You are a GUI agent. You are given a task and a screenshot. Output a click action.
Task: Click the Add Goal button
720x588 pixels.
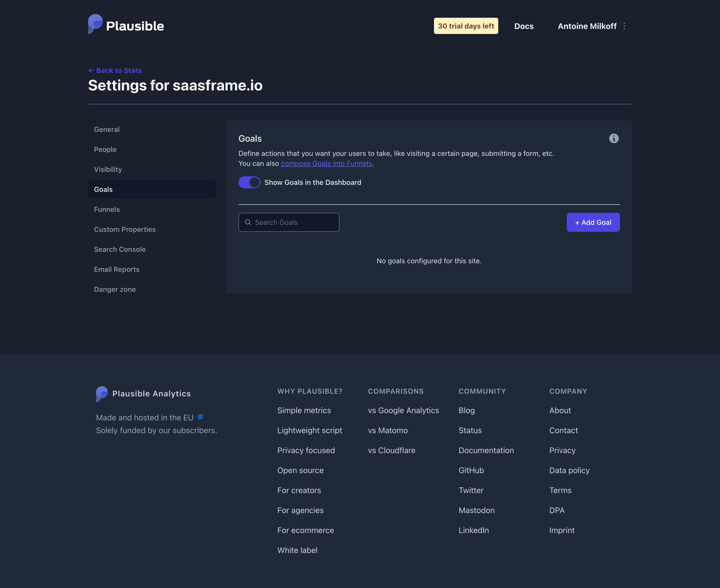[593, 222]
